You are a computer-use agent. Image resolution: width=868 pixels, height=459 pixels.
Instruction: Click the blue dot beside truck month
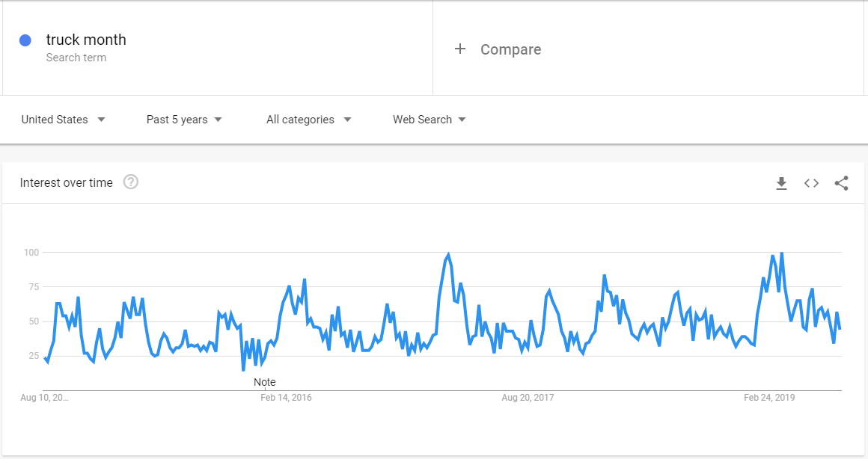tap(25, 40)
